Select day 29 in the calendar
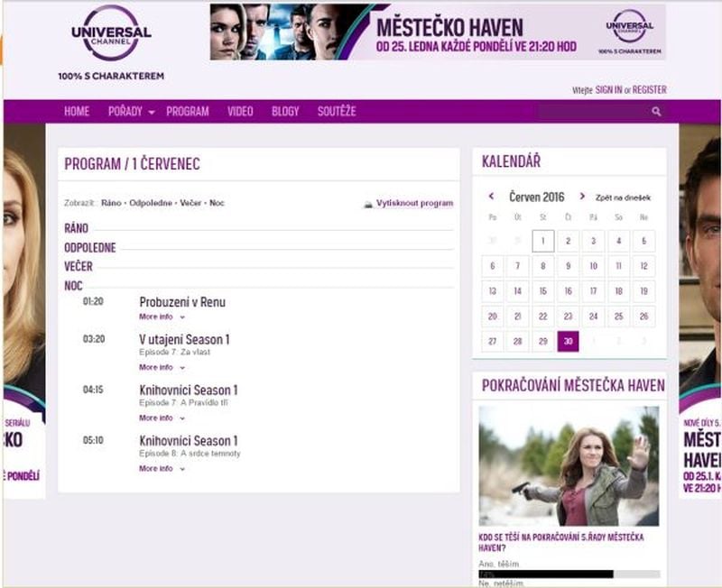Viewport: 722px width, 588px height. (543, 342)
